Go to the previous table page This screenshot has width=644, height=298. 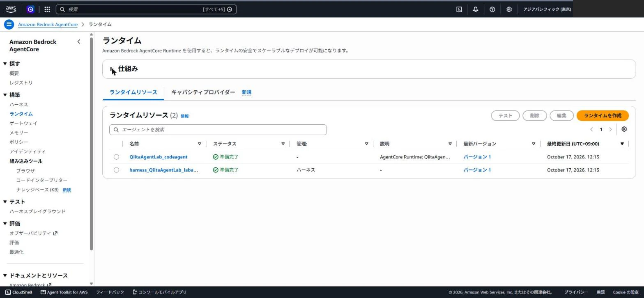tap(591, 129)
